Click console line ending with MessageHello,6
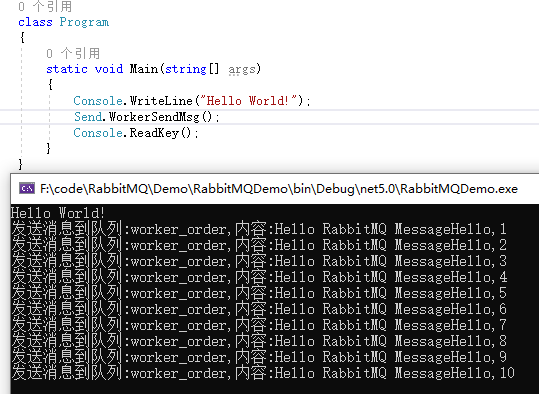 pos(258,309)
